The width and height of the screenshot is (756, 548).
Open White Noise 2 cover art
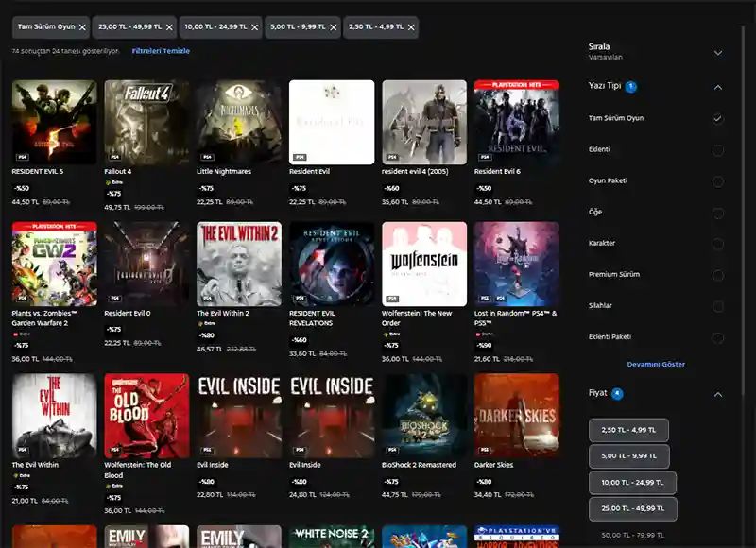[332, 537]
